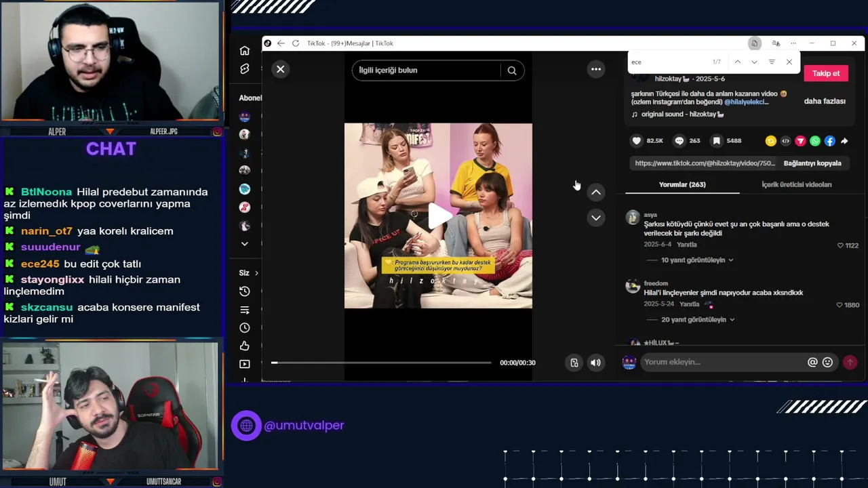Open browser translate icon in title bar
This screenshot has width=868, height=488.
click(x=776, y=43)
